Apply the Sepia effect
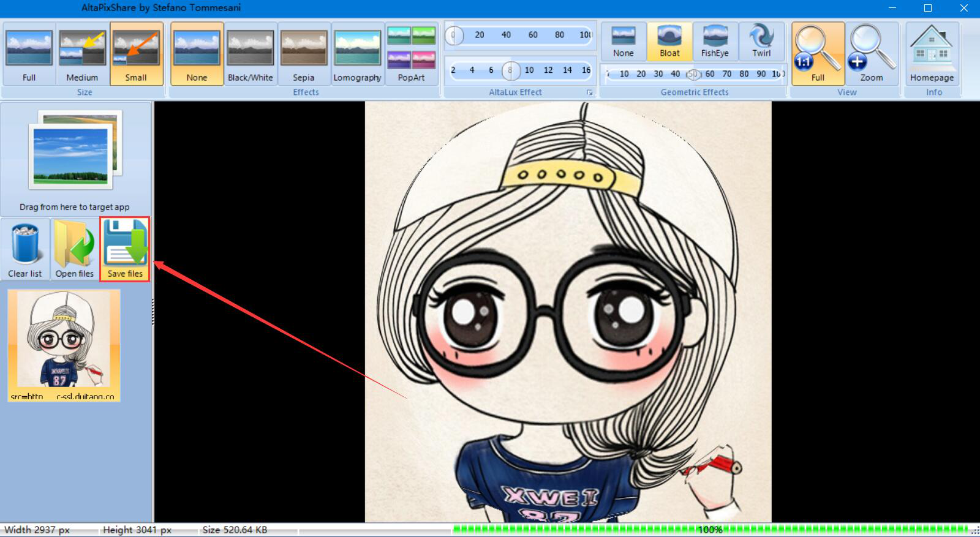 point(304,54)
